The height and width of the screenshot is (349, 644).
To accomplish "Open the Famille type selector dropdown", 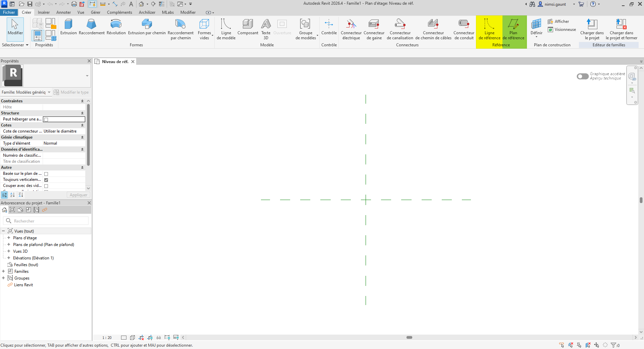I will pos(49,92).
